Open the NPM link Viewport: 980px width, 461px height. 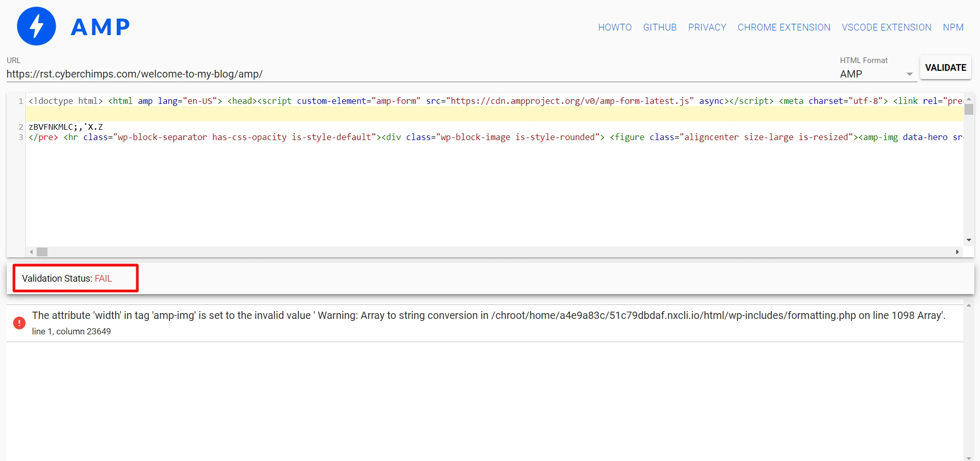(x=953, y=27)
